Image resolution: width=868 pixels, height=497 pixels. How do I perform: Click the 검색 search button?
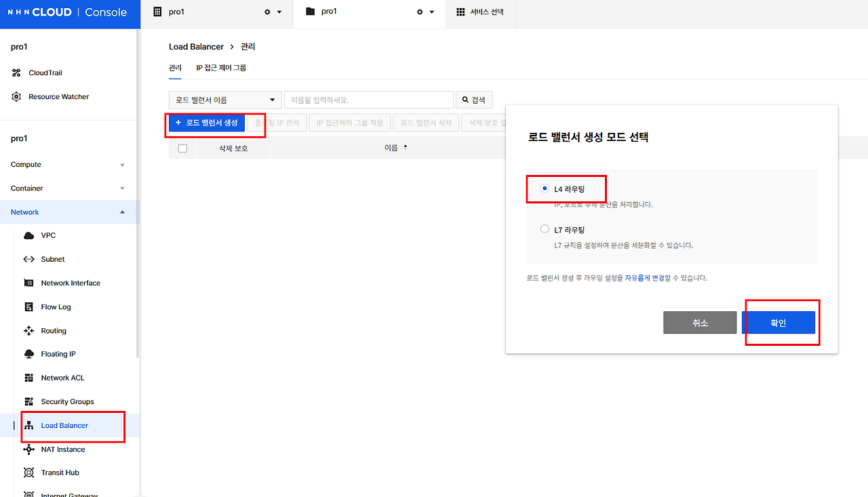[x=474, y=100]
